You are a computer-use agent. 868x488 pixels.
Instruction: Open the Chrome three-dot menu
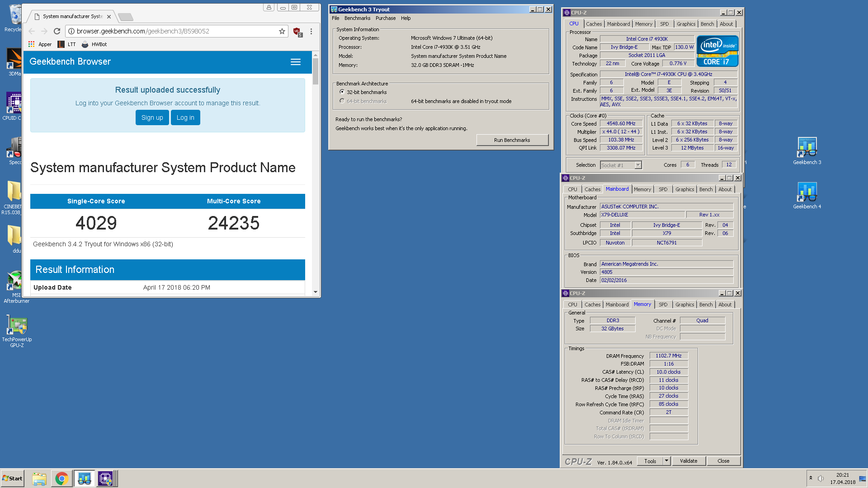coord(311,31)
